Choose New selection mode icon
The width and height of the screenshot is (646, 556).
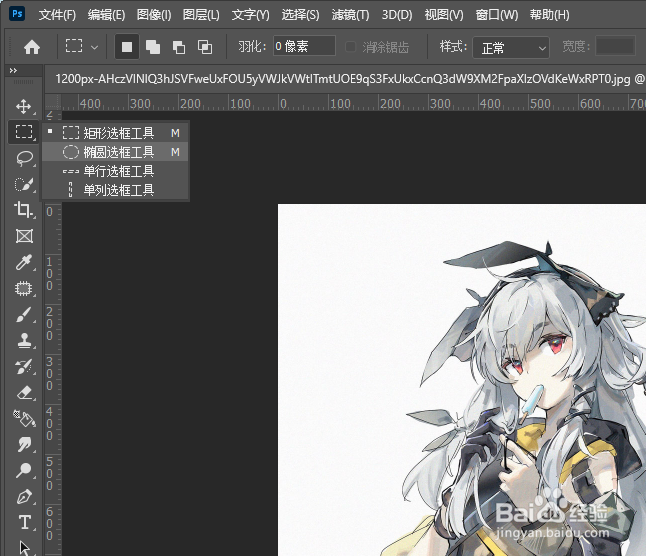click(x=126, y=47)
